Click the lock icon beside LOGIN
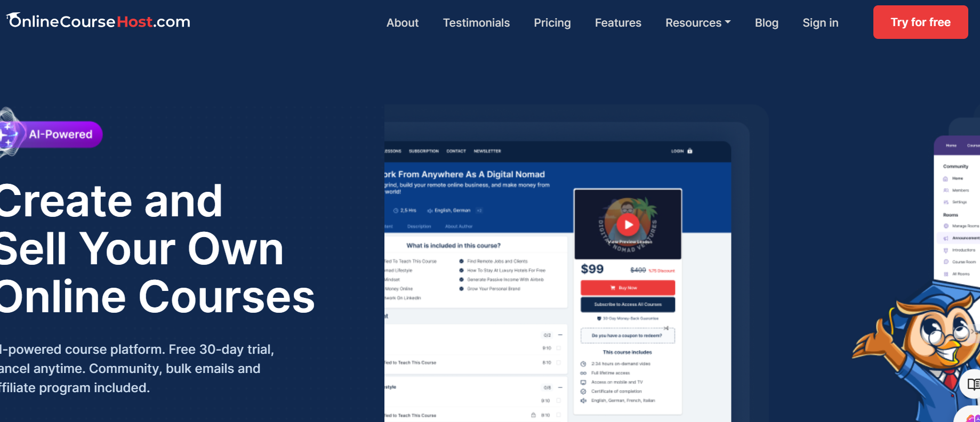Viewport: 980px width, 422px height. (x=690, y=151)
